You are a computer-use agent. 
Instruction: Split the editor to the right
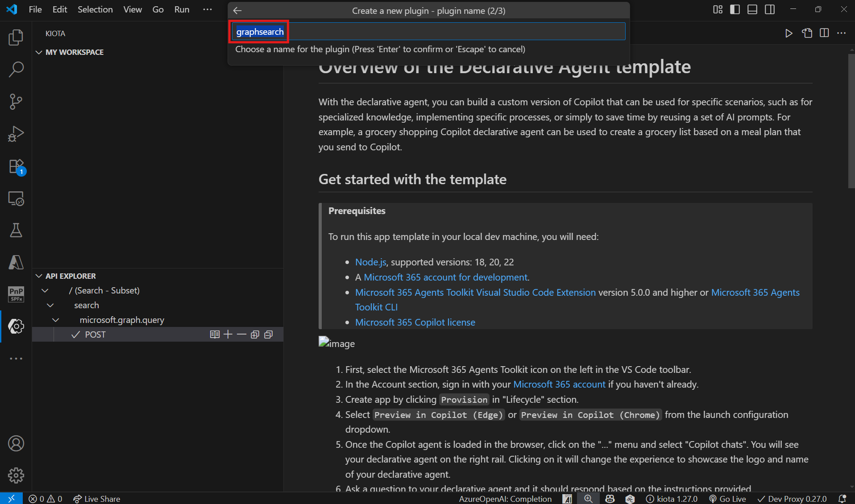824,33
